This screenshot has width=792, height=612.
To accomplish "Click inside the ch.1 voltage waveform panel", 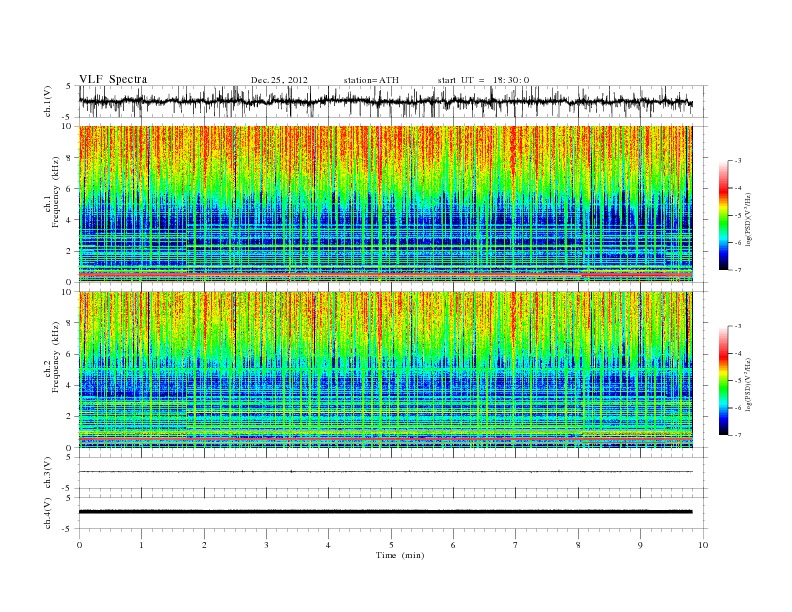I will 392,101.
